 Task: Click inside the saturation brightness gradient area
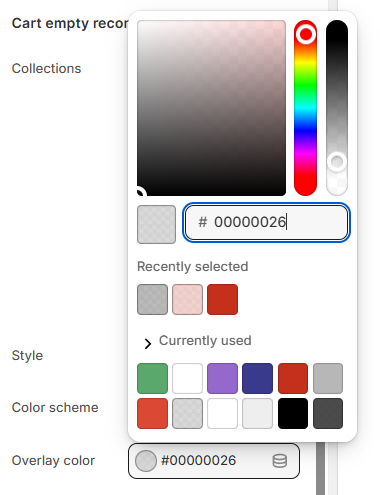coord(211,108)
